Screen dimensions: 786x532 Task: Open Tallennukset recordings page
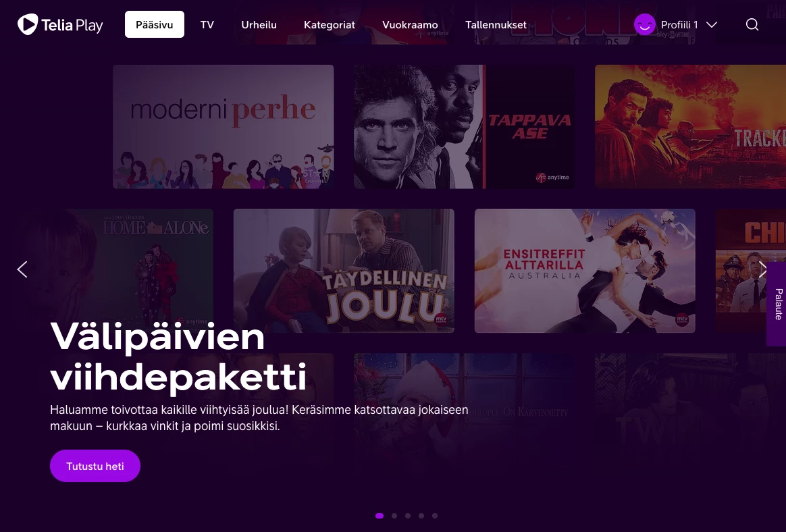pyautogui.click(x=496, y=24)
